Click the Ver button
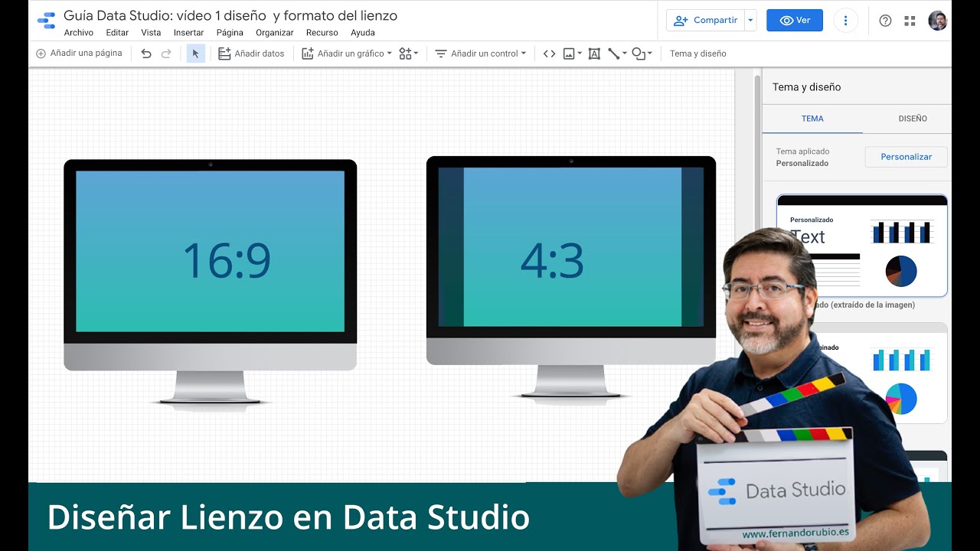 pos(795,21)
